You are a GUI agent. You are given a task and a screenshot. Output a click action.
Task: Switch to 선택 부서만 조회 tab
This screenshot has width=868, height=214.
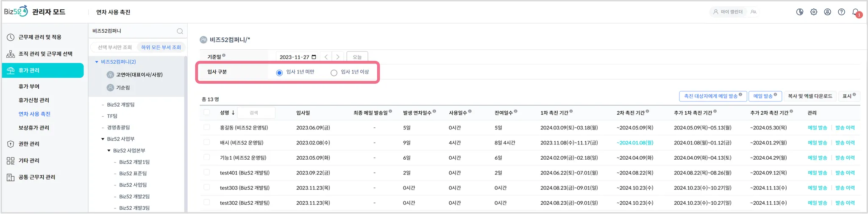pos(115,47)
